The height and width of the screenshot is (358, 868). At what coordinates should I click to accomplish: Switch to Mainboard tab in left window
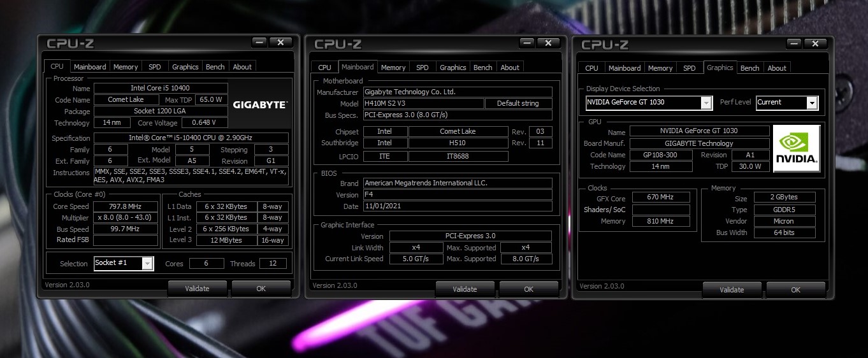point(90,67)
